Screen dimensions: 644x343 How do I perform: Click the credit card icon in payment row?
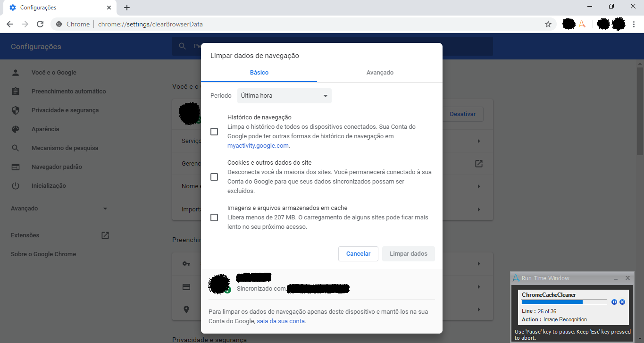coord(186,287)
